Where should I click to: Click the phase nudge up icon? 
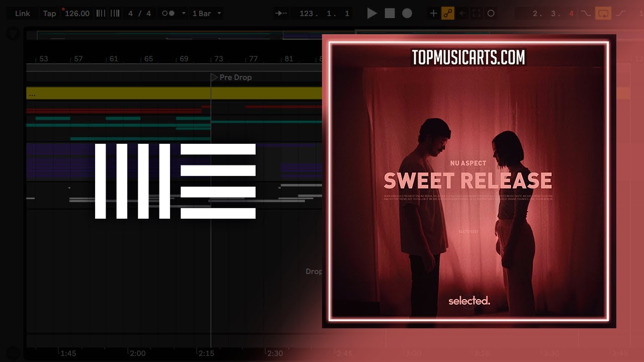click(x=115, y=14)
